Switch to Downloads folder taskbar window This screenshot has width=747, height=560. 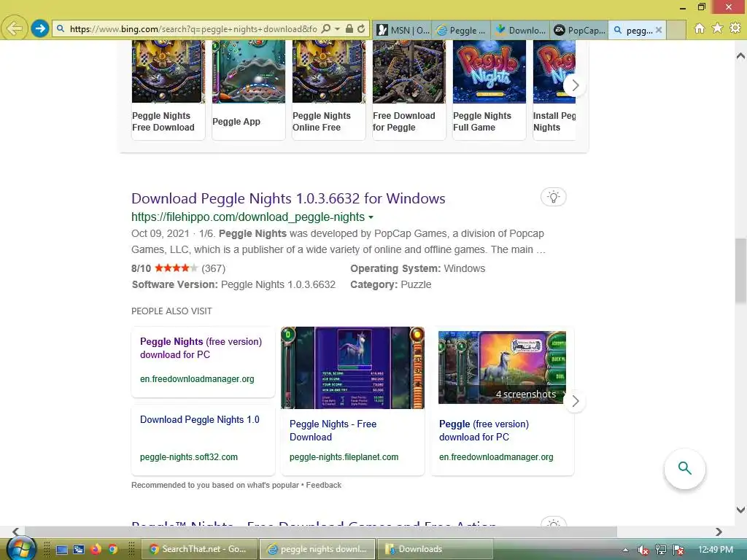coord(436,549)
